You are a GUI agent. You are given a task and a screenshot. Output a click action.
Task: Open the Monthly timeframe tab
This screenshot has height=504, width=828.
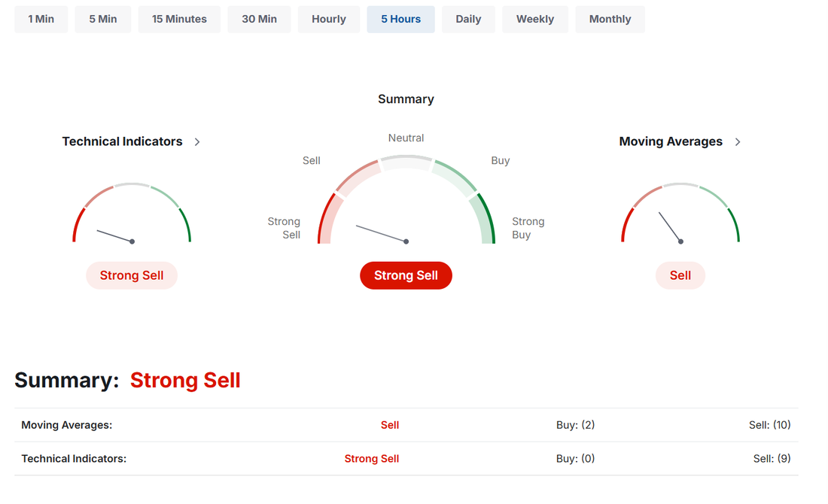610,20
